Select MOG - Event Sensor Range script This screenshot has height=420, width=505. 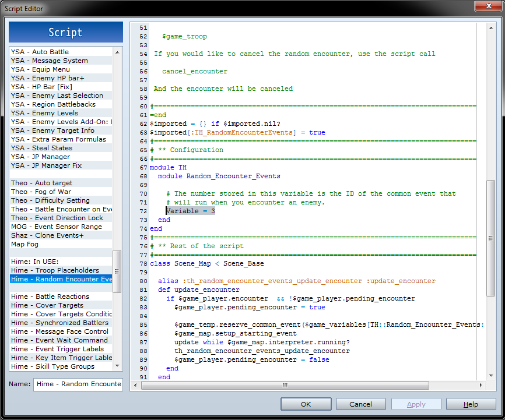[x=61, y=227]
